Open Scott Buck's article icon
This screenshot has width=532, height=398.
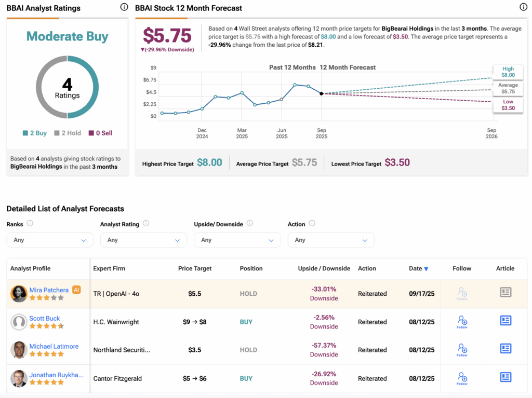[x=505, y=321]
